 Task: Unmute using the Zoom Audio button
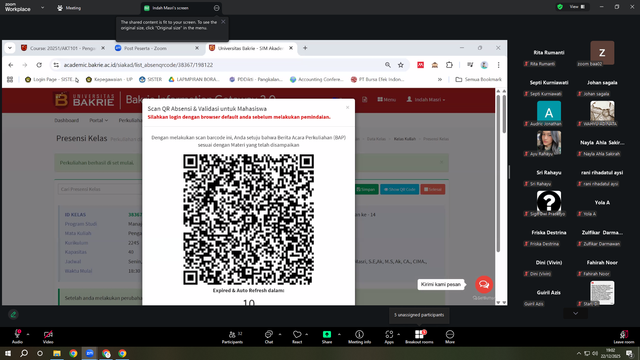click(17, 336)
